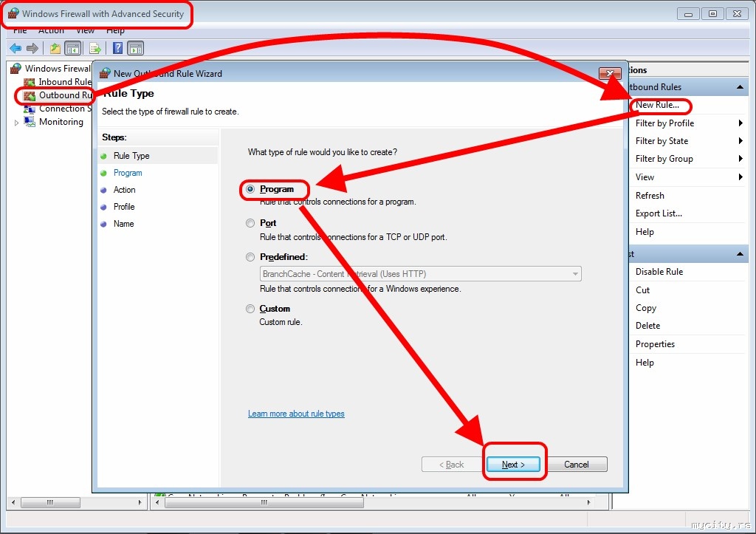Image resolution: width=756 pixels, height=534 pixels.
Task: Click the Inbound Rules brick wall icon
Action: point(30,82)
